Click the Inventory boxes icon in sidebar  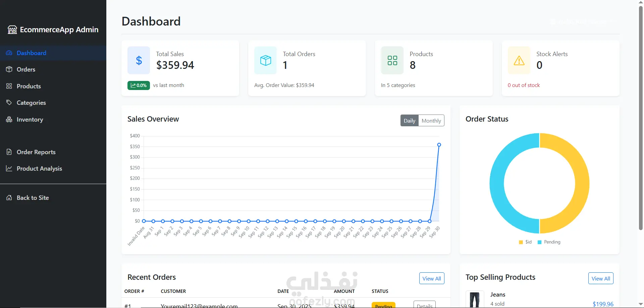pyautogui.click(x=9, y=119)
